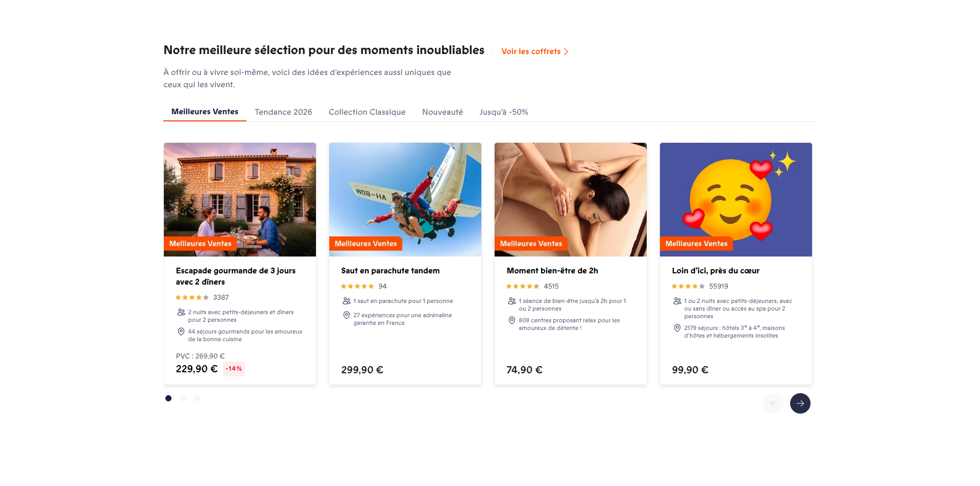Click location pin icon on Moment bien-être card
The height and width of the screenshot is (486, 980).
pyautogui.click(x=512, y=320)
